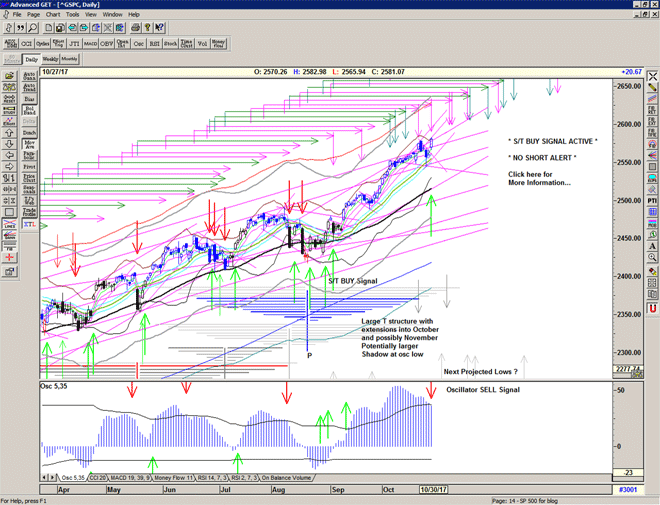Viewport: 660px width, 505px height.
Task: Add the RSI indicator from toolbar
Action: (155, 44)
